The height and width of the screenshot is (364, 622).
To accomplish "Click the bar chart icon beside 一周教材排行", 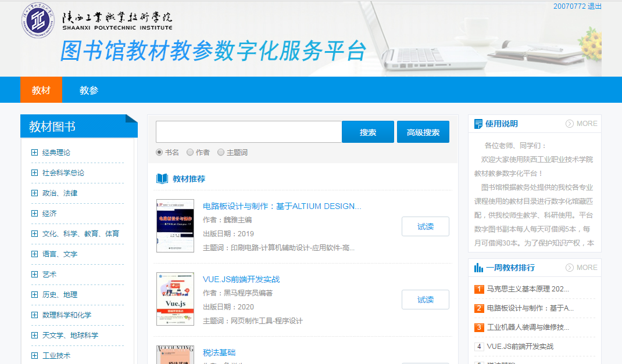I will click(478, 268).
